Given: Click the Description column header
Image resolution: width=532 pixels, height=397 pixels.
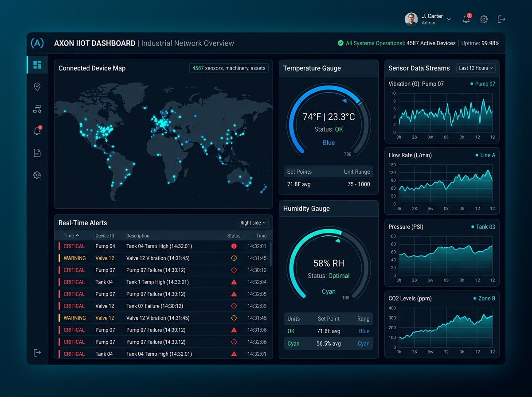Looking at the screenshot, I should pos(138,236).
